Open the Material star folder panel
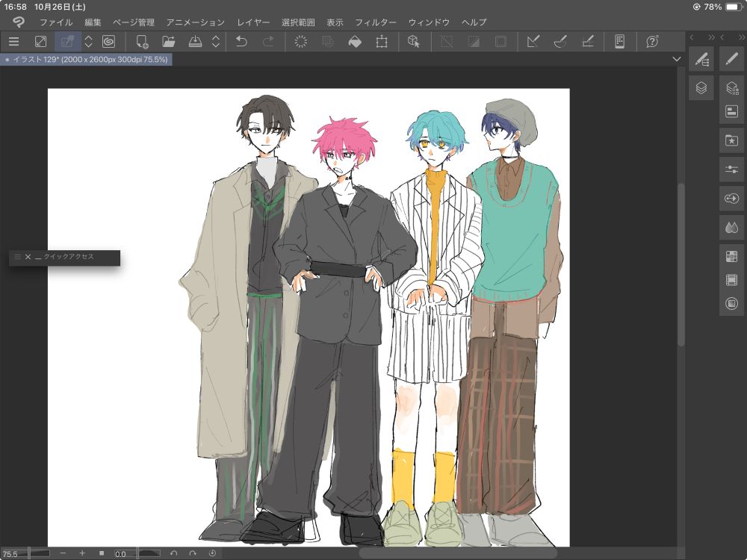Image resolution: width=747 pixels, height=560 pixels. point(731,140)
